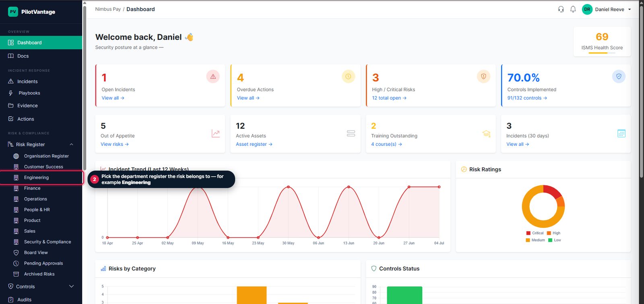Expand the Controls section chevron
Viewport: 644px width, 304px height.
[x=72, y=286]
